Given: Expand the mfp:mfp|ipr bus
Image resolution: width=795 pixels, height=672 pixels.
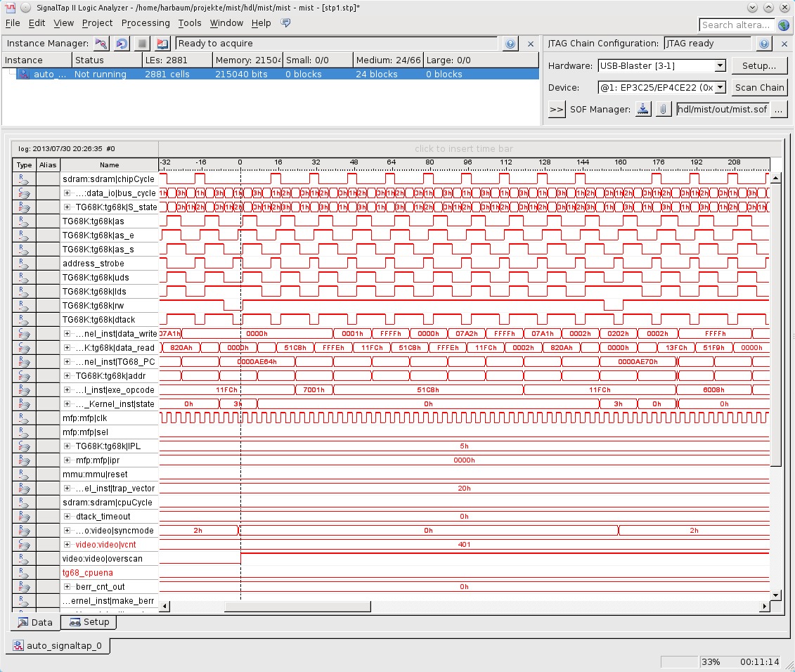Looking at the screenshot, I should [x=67, y=460].
